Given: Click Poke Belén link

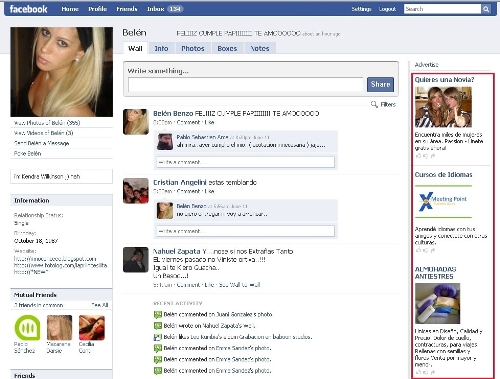Looking at the screenshot, I should (27, 153).
